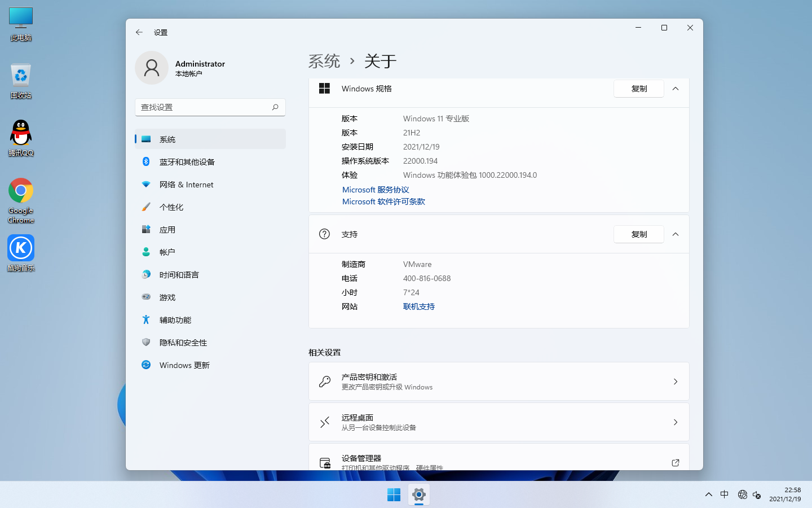The width and height of the screenshot is (812, 508).
Task: Collapse the Windows 规格 section
Action: [x=676, y=89]
